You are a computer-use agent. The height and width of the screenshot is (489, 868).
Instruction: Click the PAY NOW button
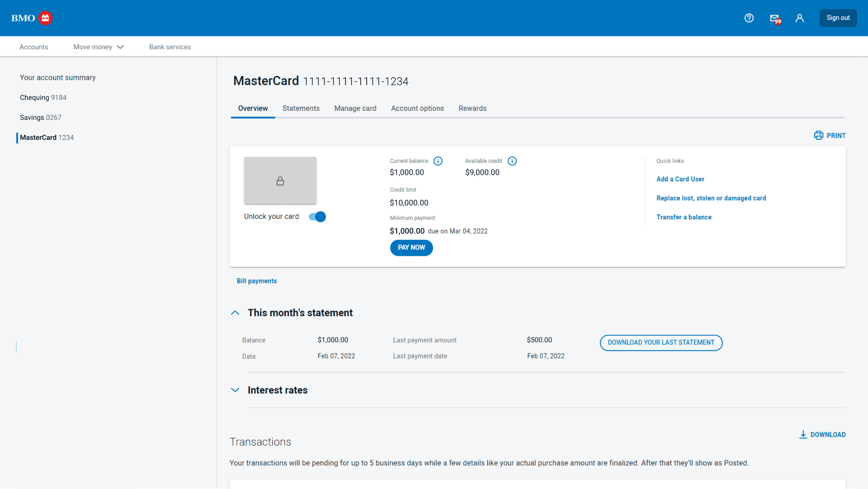click(x=411, y=248)
